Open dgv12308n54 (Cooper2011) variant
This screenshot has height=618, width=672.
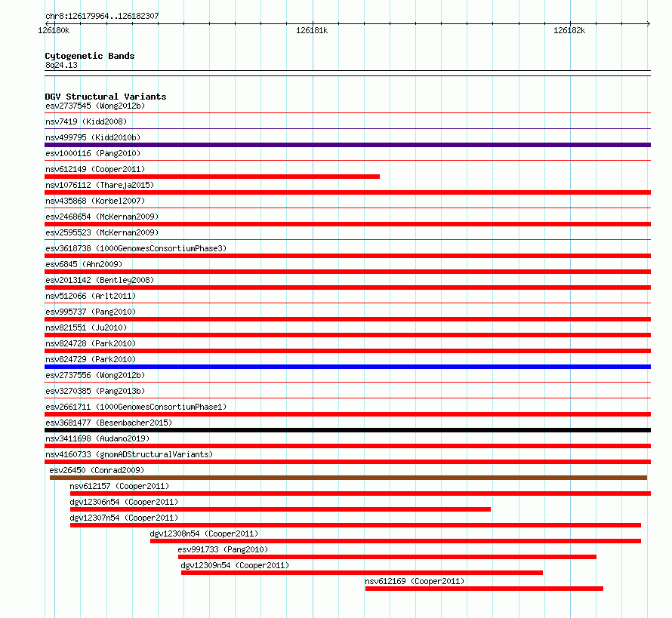204,533
